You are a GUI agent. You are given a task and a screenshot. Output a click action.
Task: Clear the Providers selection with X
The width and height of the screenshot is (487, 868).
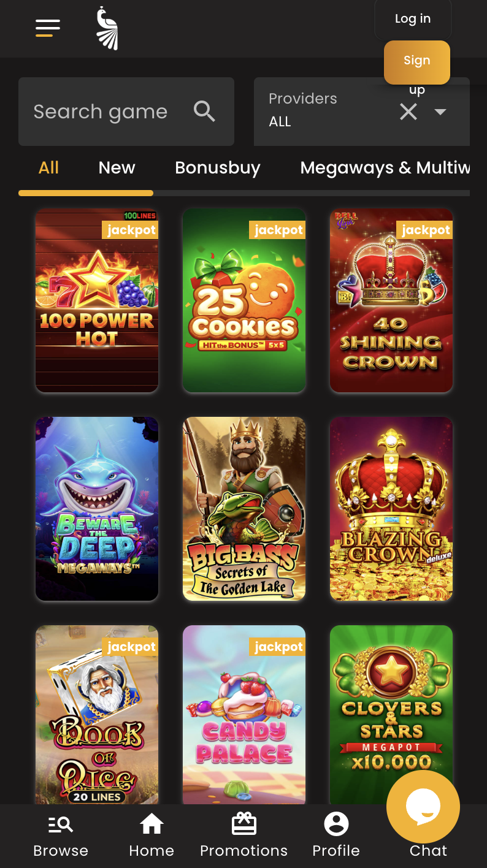[408, 112]
